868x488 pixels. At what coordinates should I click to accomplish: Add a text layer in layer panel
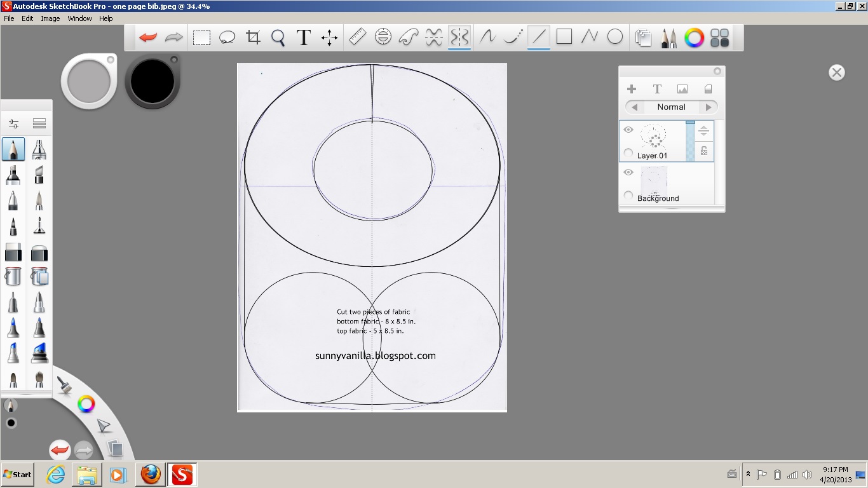[x=657, y=89]
